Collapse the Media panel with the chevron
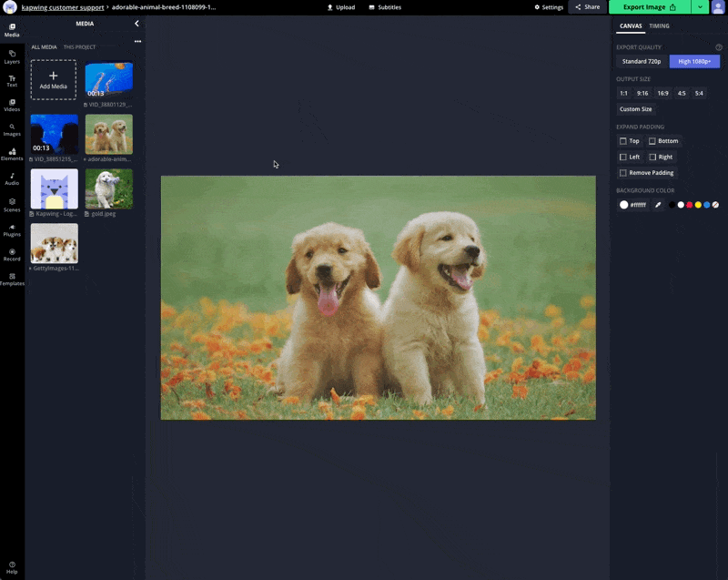 (136, 24)
